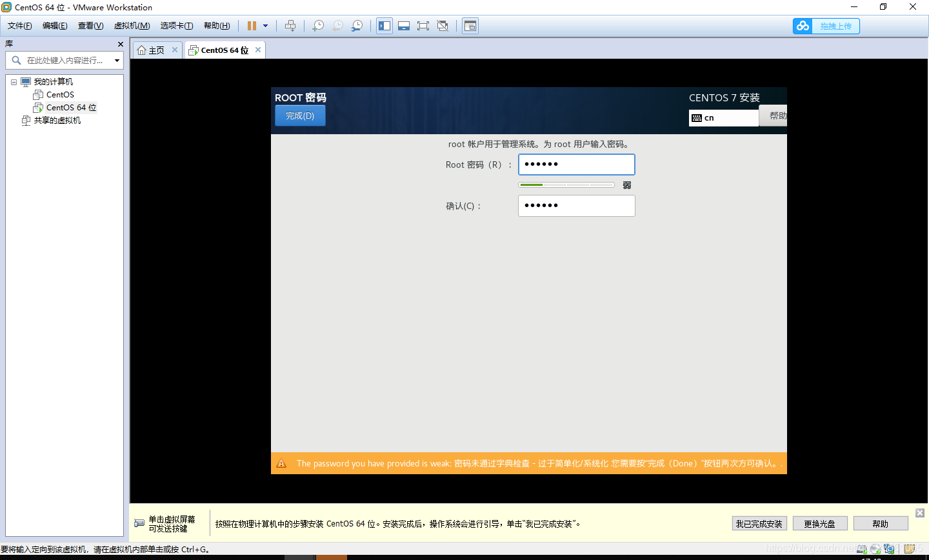Viewport: 929px width, 560px height.
Task: Select the CentOS 64 位 virtual machine
Action: coord(71,108)
